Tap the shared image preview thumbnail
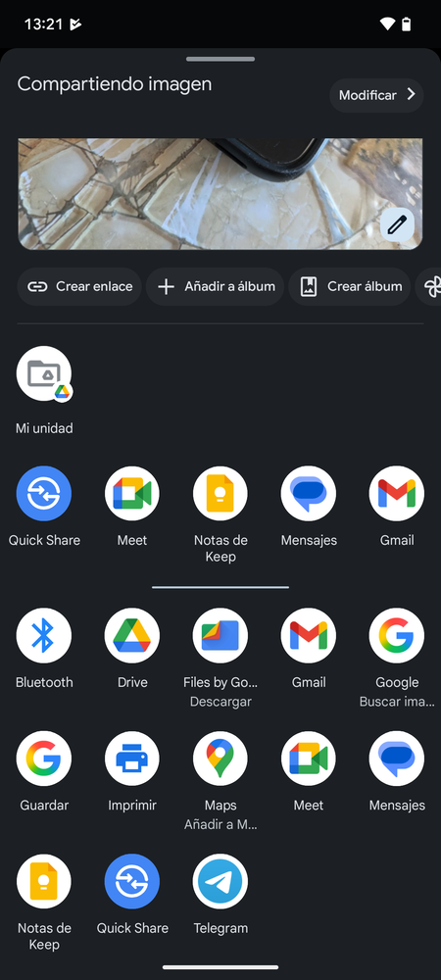The image size is (441, 980). pos(220,194)
